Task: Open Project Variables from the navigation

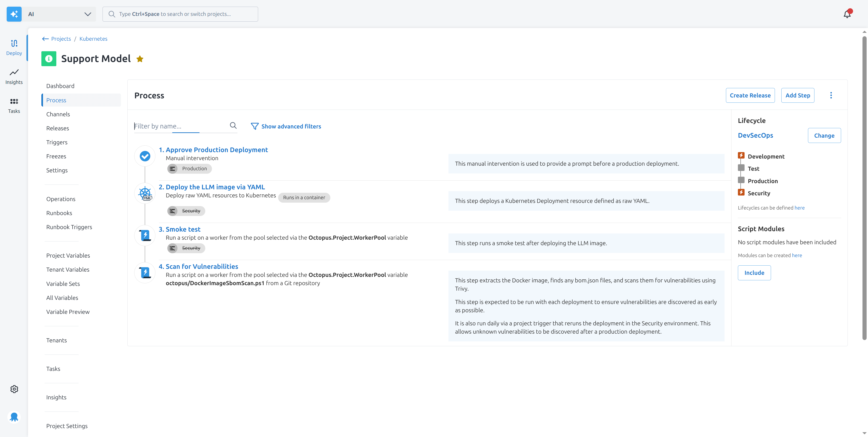Action: pyautogui.click(x=68, y=255)
